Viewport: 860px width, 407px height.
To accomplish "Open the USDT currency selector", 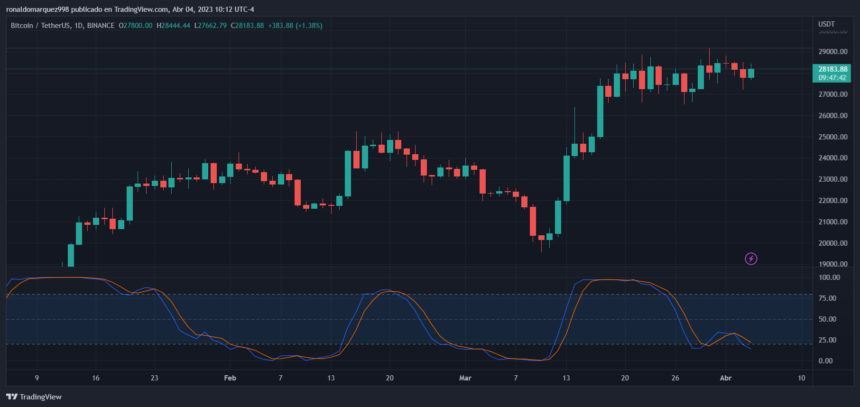I will (826, 25).
